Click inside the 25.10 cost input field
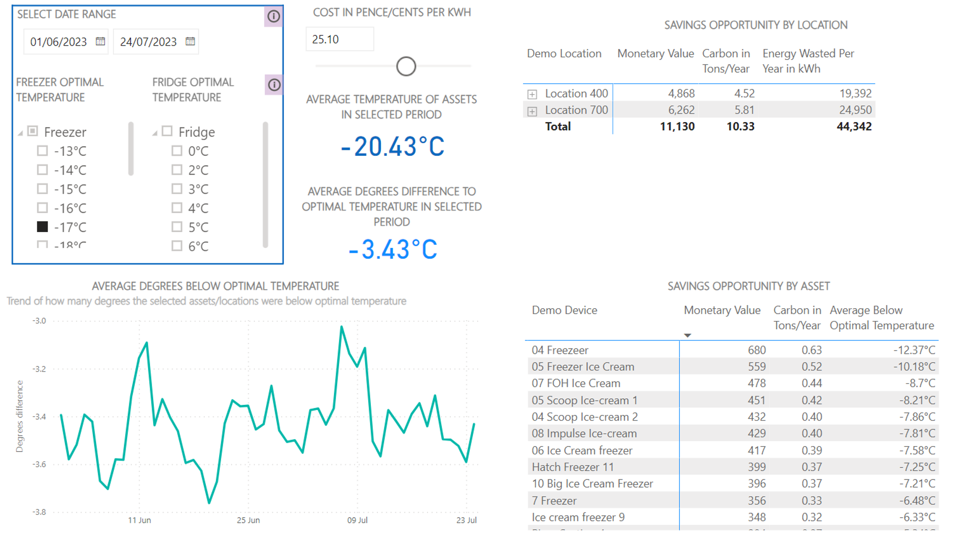The height and width of the screenshot is (551, 980). 340,38
